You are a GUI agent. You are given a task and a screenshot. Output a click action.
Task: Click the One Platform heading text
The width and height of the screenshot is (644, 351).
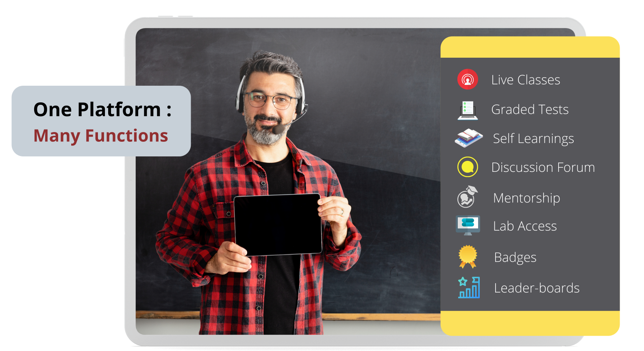[102, 110]
